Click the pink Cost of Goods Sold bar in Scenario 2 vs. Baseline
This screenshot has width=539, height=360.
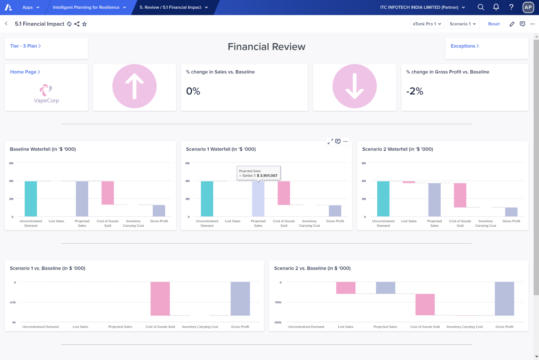click(x=425, y=305)
